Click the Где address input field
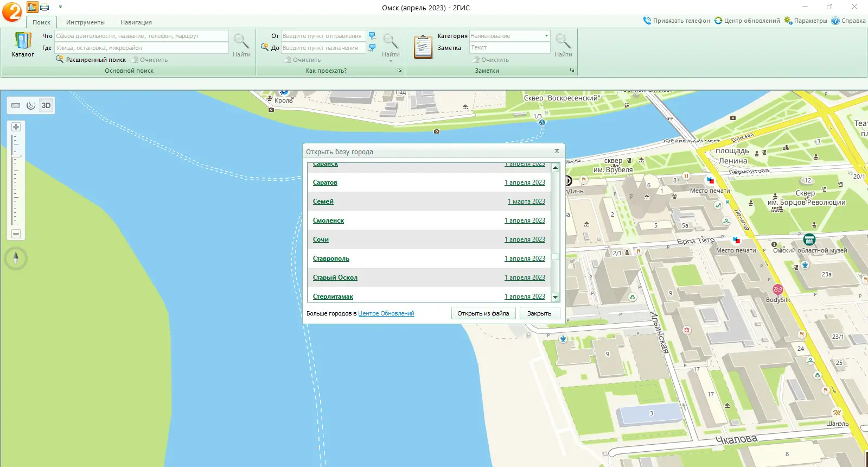This screenshot has height=467, width=868. [141, 48]
